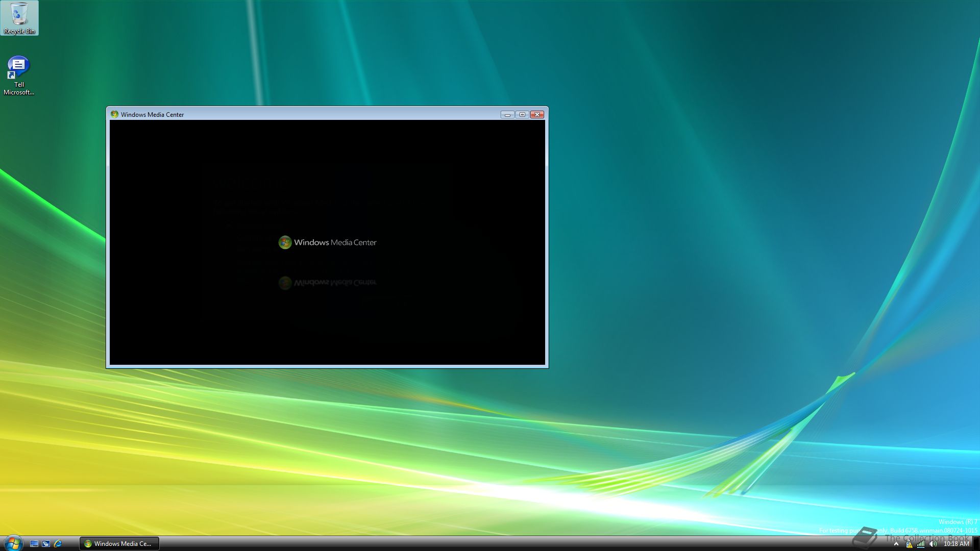Open the network signal tray icon

pyautogui.click(x=921, y=544)
